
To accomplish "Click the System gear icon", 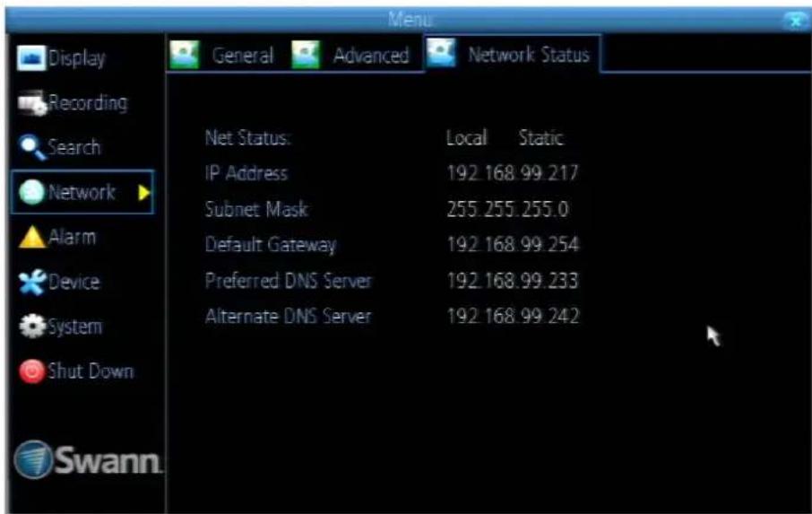I will [x=32, y=327].
